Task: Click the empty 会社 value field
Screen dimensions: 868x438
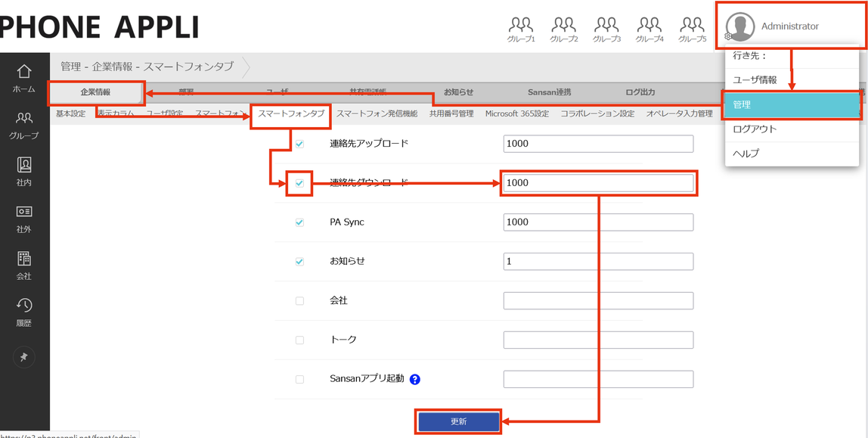Action: tap(598, 300)
